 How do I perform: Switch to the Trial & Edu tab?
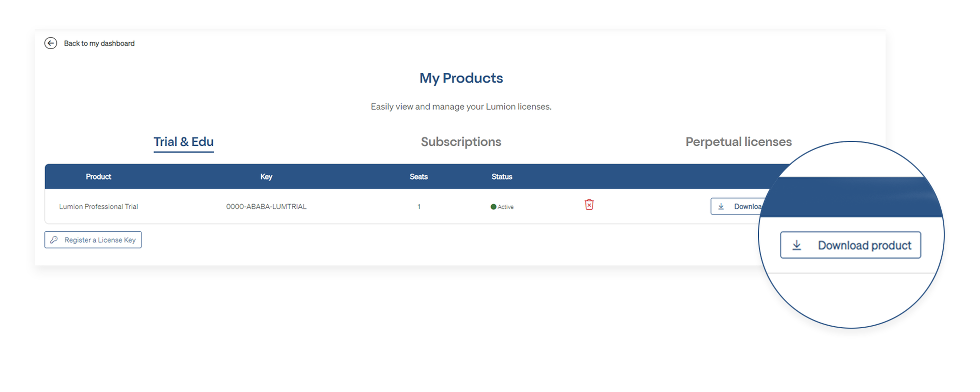(183, 141)
